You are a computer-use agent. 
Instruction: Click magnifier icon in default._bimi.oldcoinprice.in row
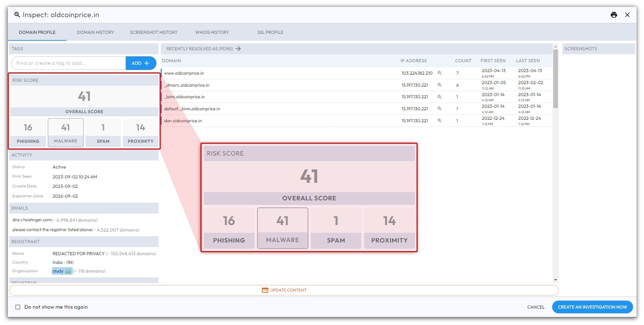coord(440,109)
